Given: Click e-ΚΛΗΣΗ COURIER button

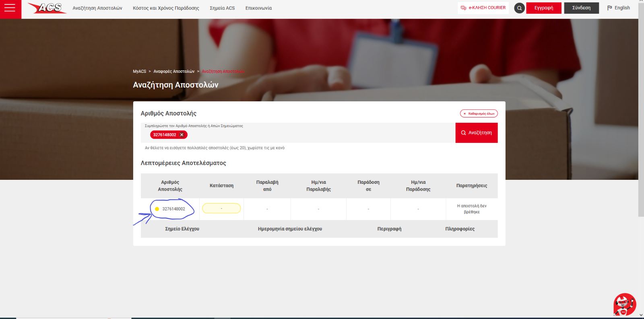Looking at the screenshot, I should pyautogui.click(x=483, y=8).
